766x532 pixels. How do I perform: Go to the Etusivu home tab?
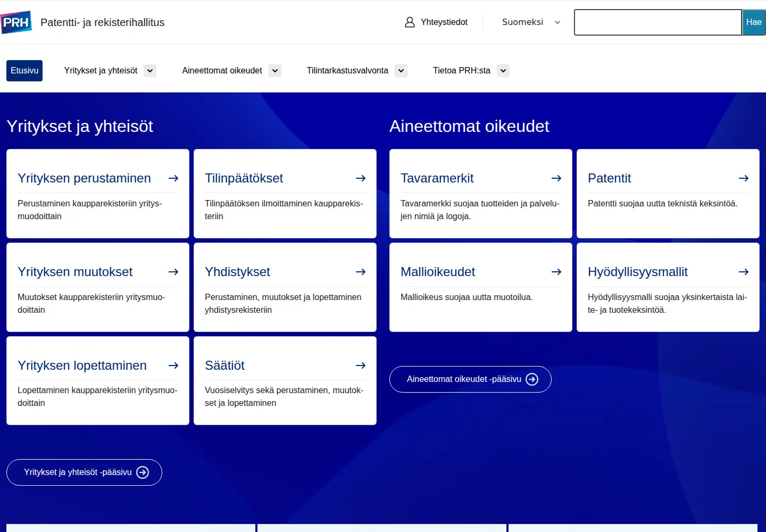24,71
